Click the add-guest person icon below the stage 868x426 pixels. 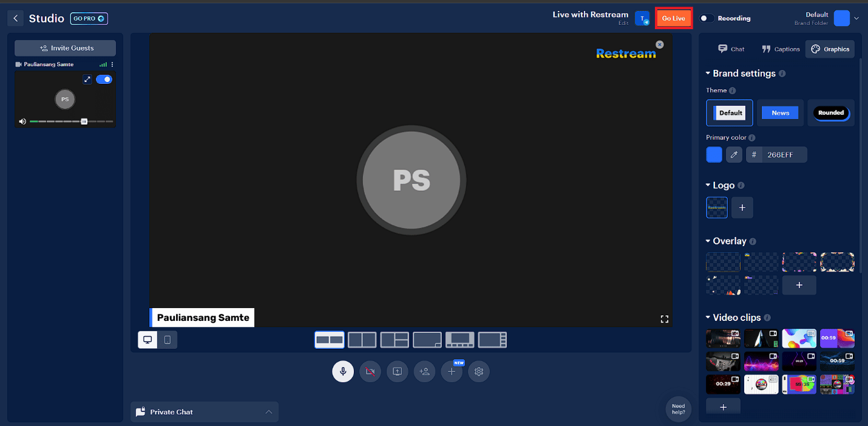click(x=425, y=371)
